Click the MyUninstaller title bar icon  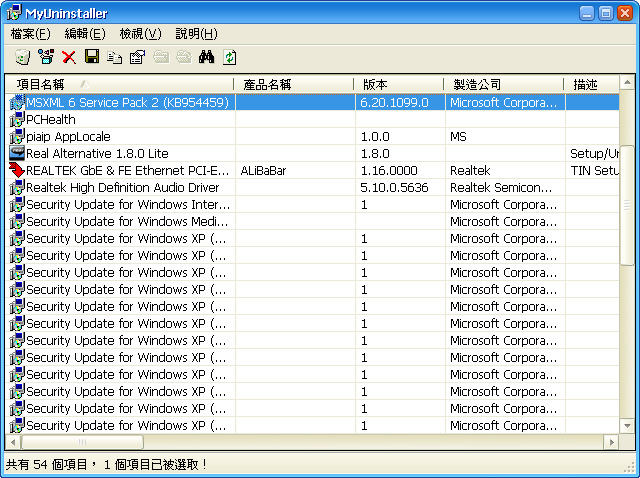click(x=13, y=13)
